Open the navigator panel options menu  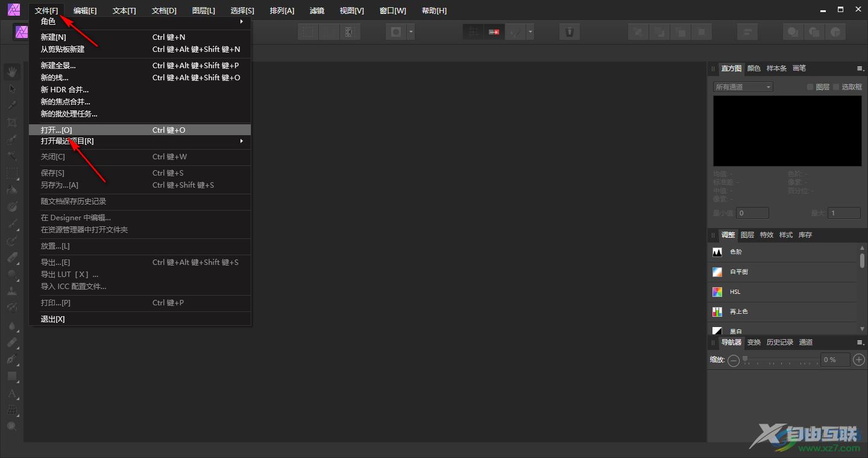point(860,342)
